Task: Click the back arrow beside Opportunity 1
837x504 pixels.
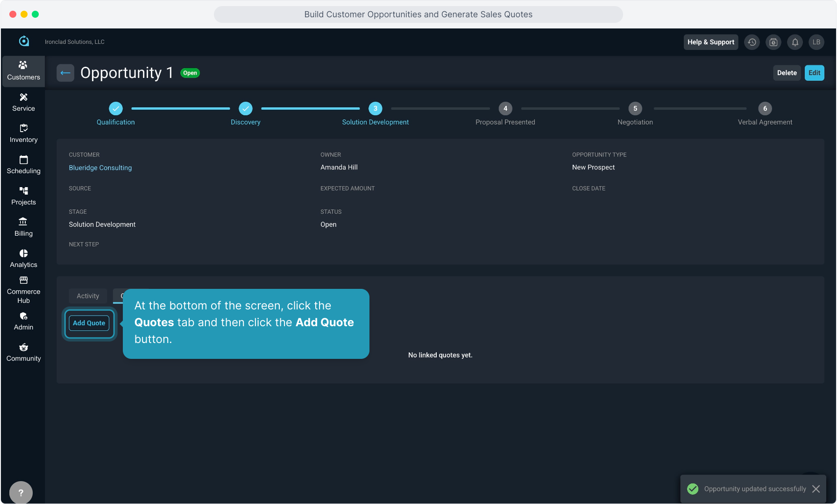Action: [x=65, y=73]
